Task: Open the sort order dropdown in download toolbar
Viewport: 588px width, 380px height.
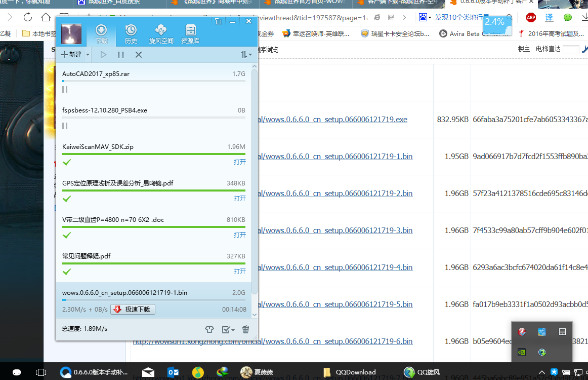Action: tap(246, 55)
